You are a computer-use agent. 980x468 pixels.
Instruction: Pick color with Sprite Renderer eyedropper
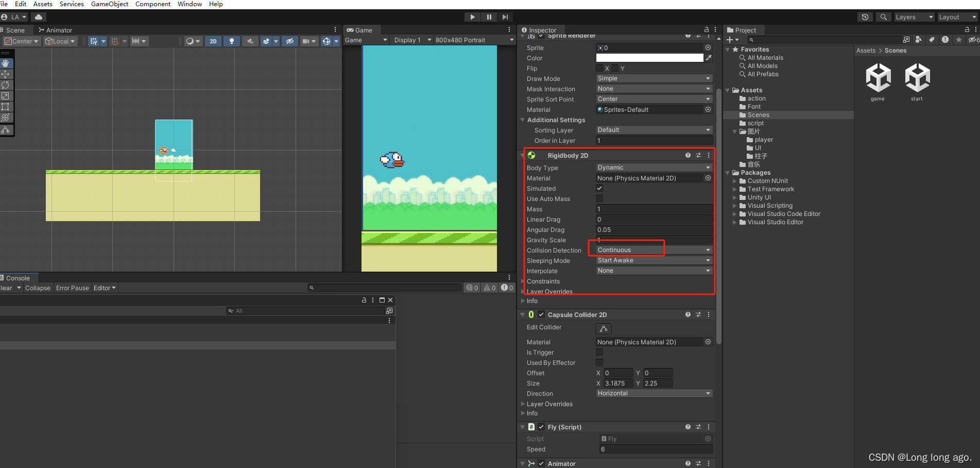pyautogui.click(x=709, y=58)
